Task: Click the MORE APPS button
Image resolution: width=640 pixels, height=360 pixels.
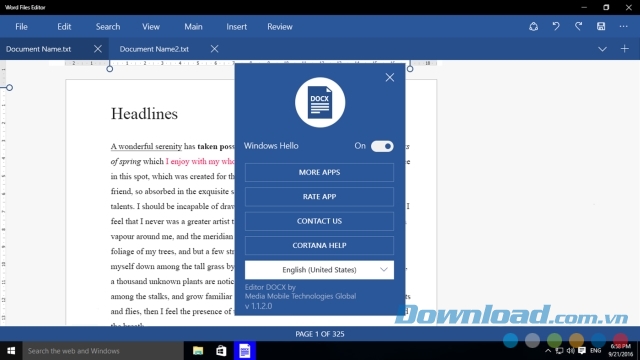Action: pos(319,172)
